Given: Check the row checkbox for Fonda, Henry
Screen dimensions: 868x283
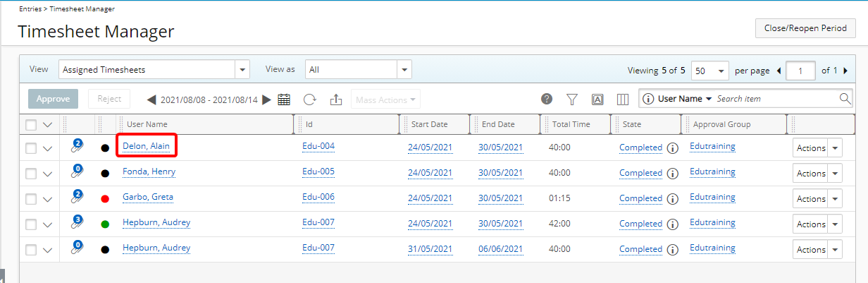Looking at the screenshot, I should [x=31, y=174].
